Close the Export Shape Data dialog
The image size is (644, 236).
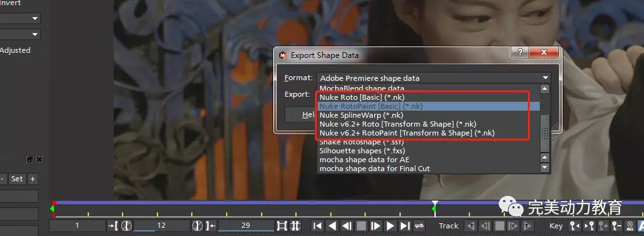coord(544,52)
